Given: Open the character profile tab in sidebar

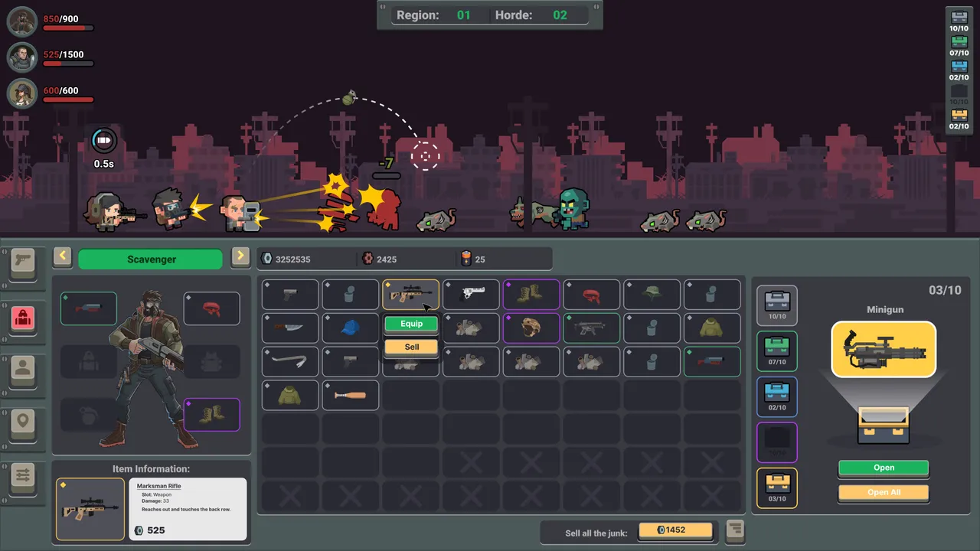Looking at the screenshot, I should coord(23,370).
